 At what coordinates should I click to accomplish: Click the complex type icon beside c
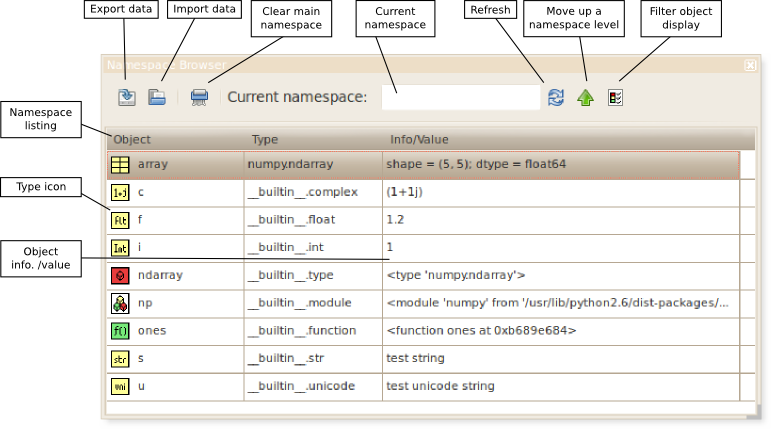tap(120, 192)
